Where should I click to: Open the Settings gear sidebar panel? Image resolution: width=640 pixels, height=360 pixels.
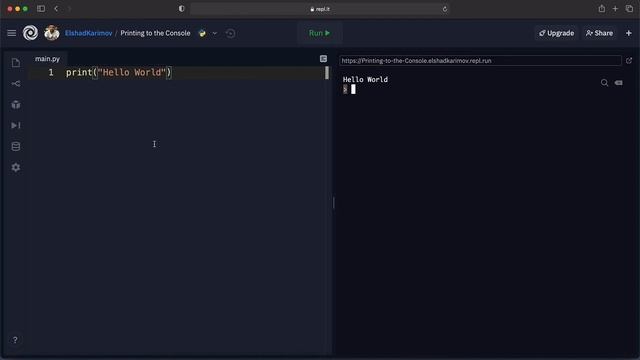click(x=16, y=167)
